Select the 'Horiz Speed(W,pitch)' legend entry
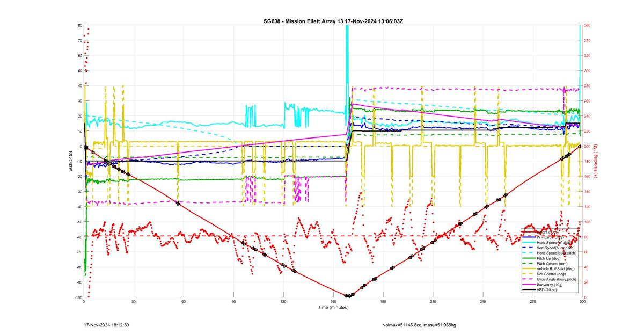644x334 pixels. (x=554, y=243)
